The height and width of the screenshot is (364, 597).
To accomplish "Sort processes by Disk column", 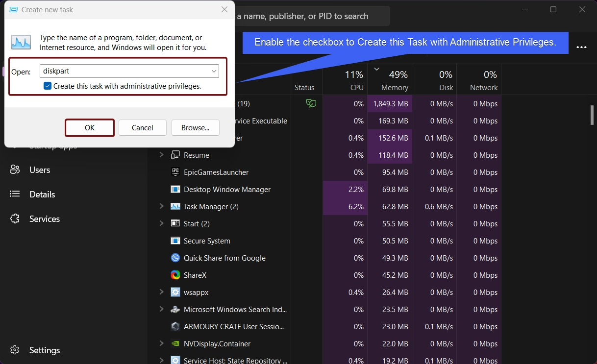I will pyautogui.click(x=434, y=80).
